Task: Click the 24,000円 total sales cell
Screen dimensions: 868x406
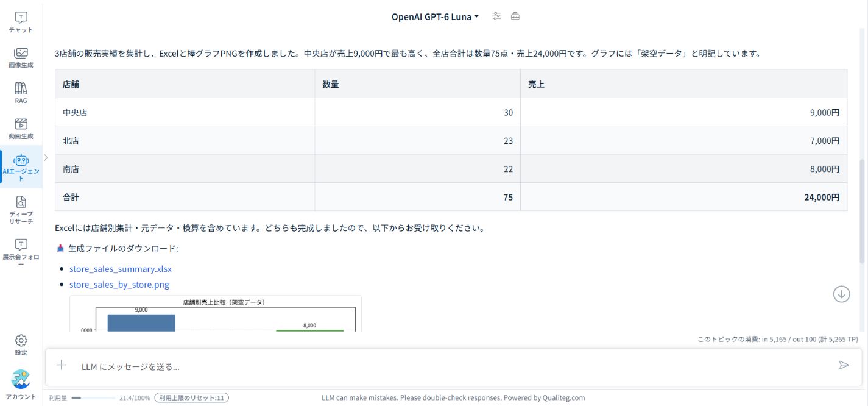Action: tap(683, 197)
